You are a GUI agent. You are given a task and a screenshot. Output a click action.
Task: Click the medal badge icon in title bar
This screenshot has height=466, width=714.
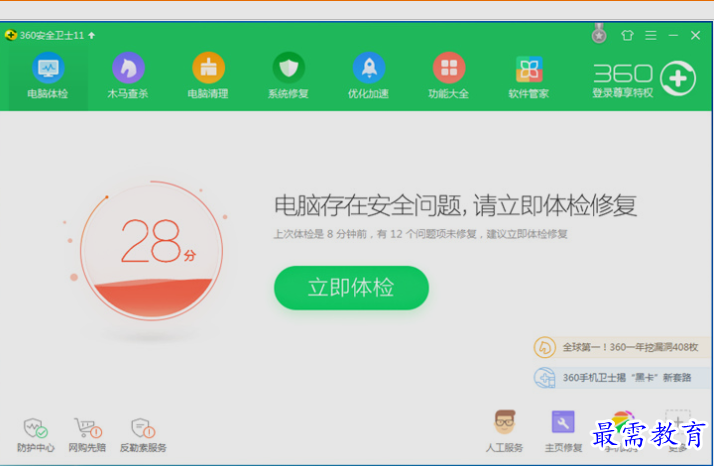(599, 34)
